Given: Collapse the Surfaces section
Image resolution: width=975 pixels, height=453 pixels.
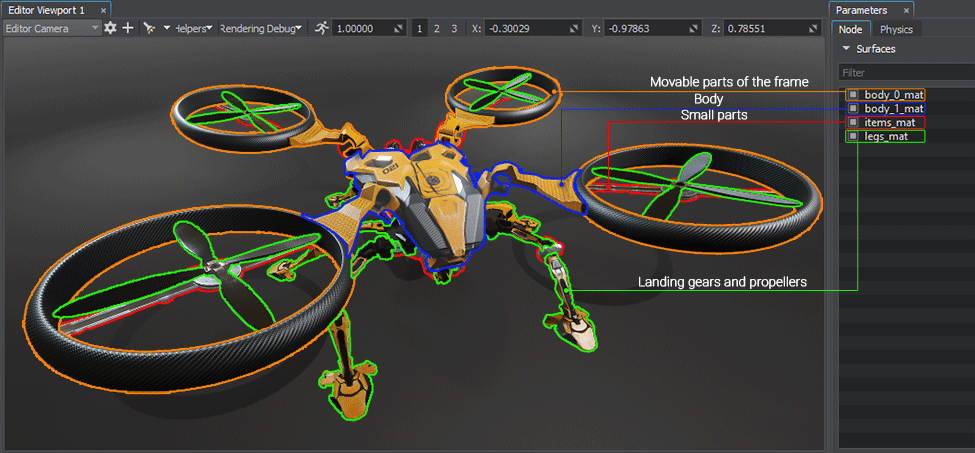Looking at the screenshot, I should click(846, 48).
